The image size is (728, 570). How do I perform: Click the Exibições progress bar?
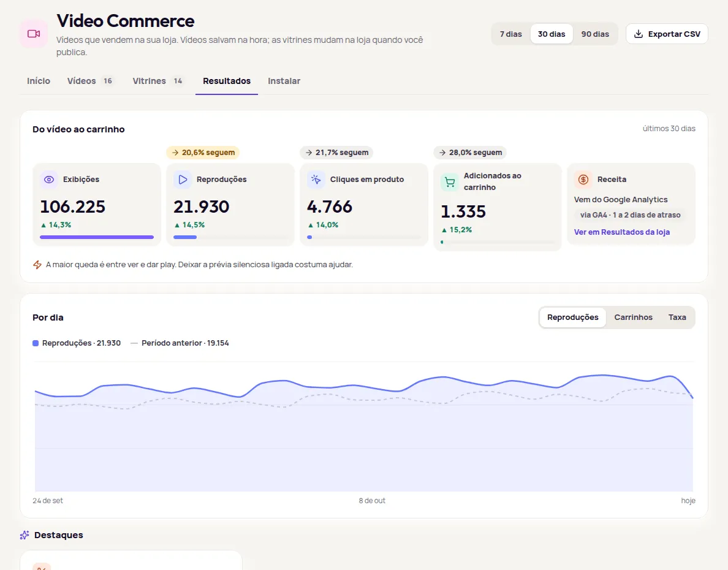pyautogui.click(x=97, y=237)
